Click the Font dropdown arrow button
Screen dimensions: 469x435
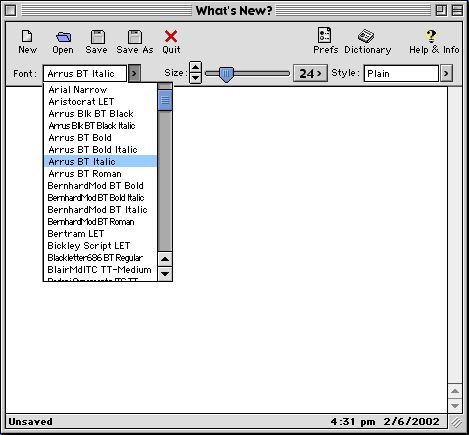[x=134, y=73]
